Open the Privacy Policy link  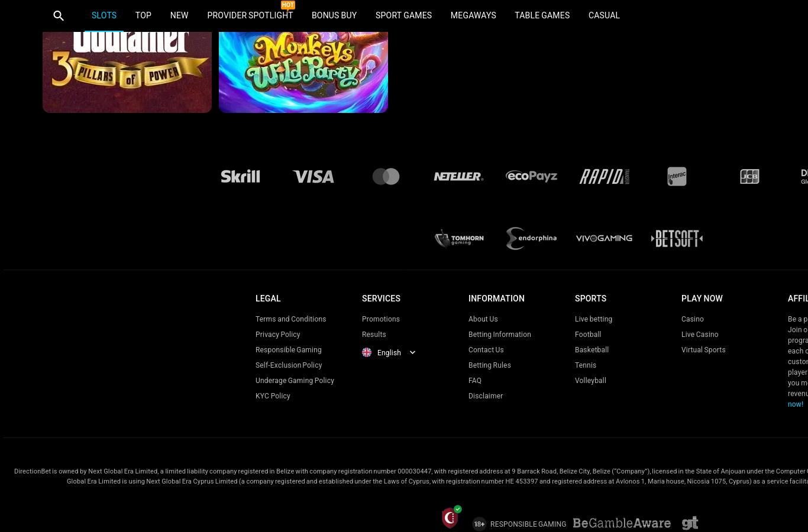(x=277, y=335)
